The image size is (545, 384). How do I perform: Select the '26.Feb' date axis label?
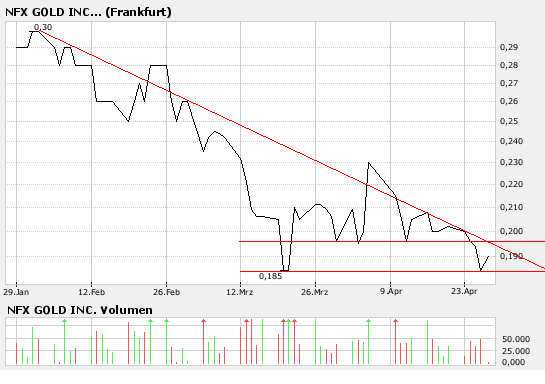(x=166, y=292)
